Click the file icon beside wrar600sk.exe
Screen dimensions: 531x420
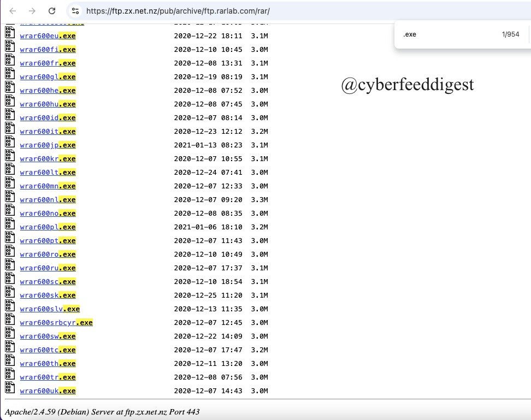pyautogui.click(x=10, y=292)
